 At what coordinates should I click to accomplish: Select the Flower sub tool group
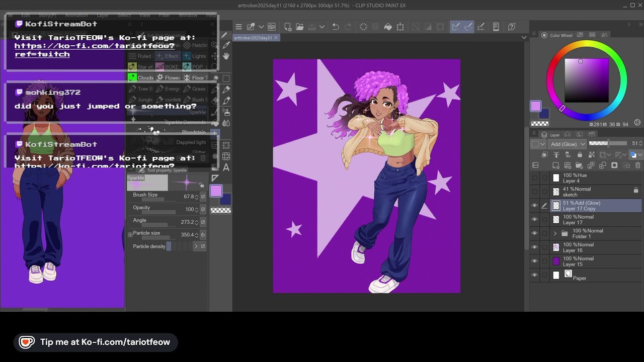pyautogui.click(x=169, y=77)
